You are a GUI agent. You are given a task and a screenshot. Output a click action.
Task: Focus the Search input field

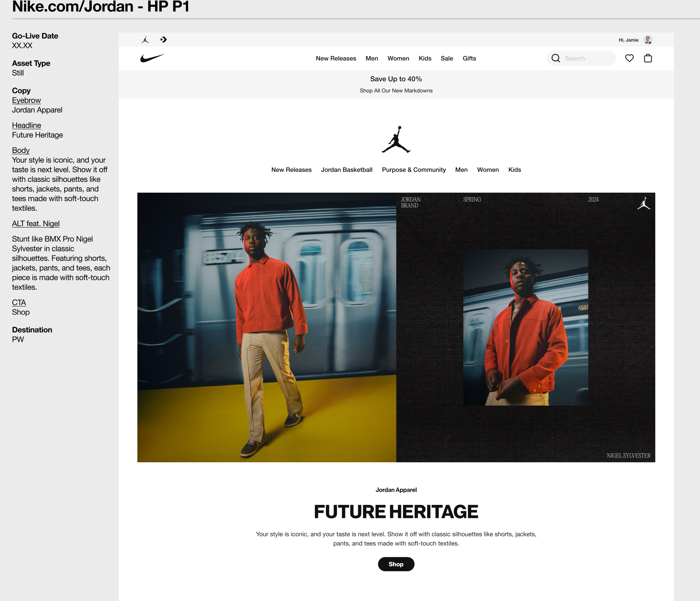587,59
